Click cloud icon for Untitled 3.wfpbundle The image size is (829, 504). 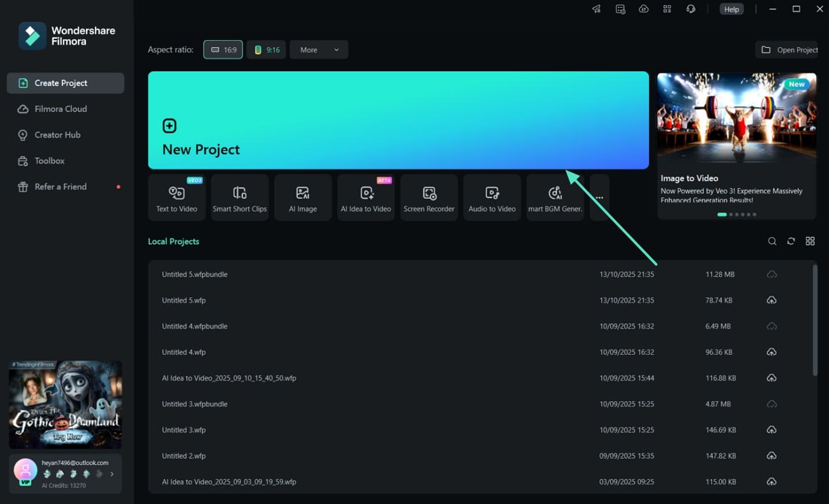[772, 404]
